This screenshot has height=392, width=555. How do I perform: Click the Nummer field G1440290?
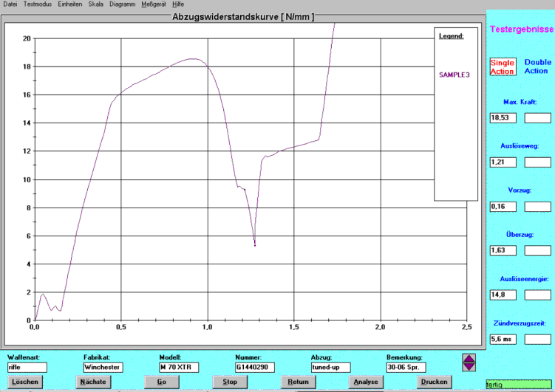click(x=255, y=367)
